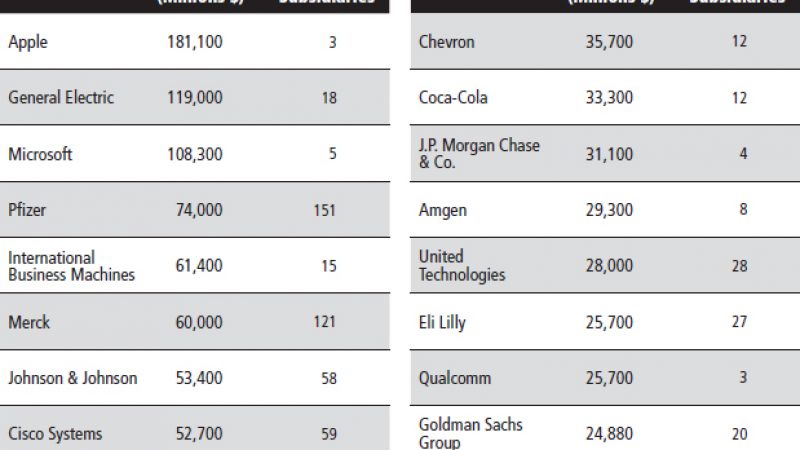Screen dimensions: 800x450
Task: Select the Goldman Sachs Group entry
Action: (471, 434)
